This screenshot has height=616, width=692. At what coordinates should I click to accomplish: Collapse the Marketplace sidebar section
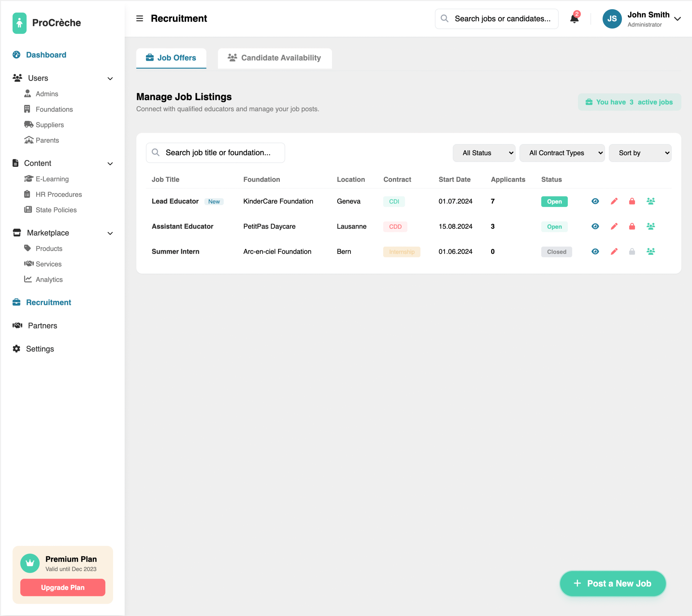pyautogui.click(x=110, y=233)
